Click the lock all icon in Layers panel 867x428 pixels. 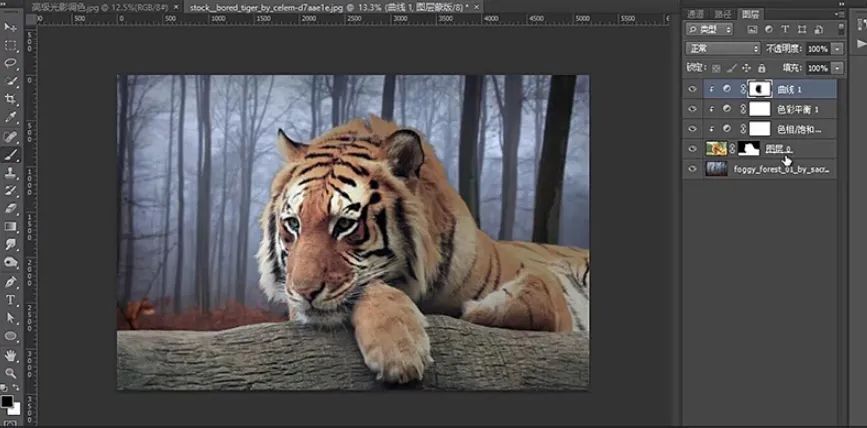point(761,68)
